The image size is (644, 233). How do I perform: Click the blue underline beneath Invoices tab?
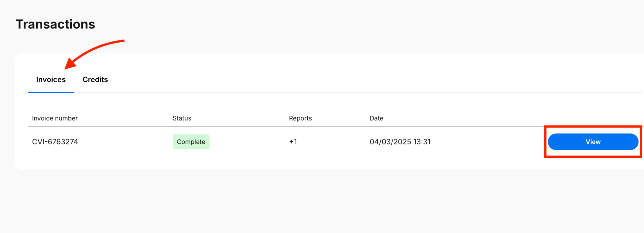click(x=51, y=92)
